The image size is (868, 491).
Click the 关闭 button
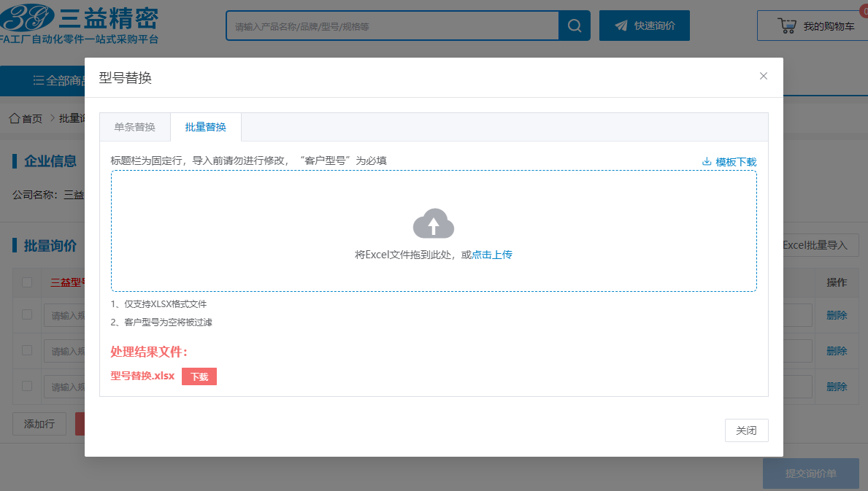[746, 430]
